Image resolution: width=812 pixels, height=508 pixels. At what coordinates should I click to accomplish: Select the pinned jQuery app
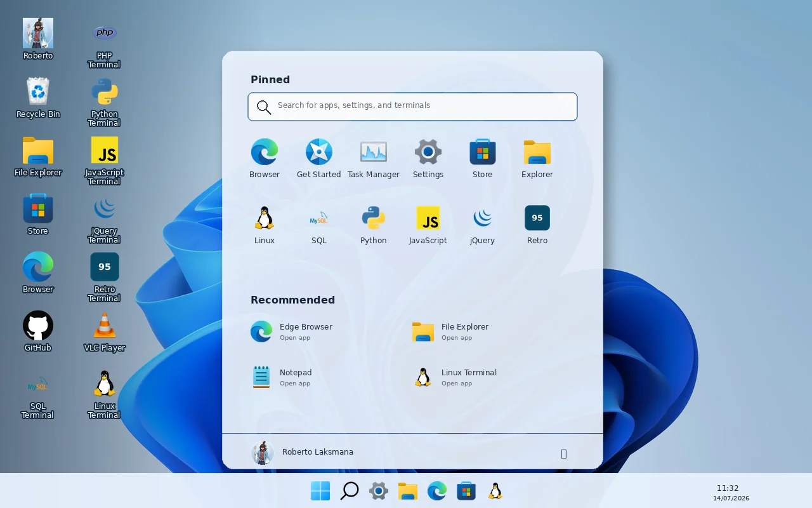[x=483, y=225]
